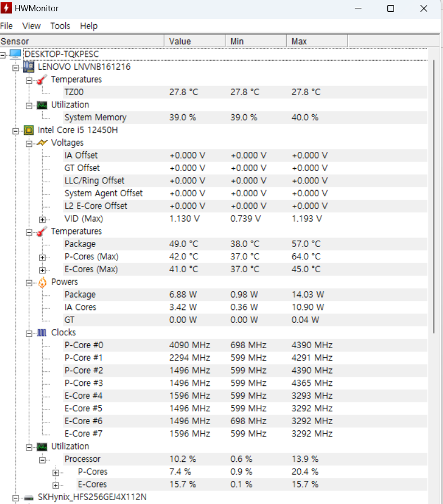Viewport: 443px width, 504px height.
Task: Expand the E-Cores utilization entry
Action: point(56,485)
